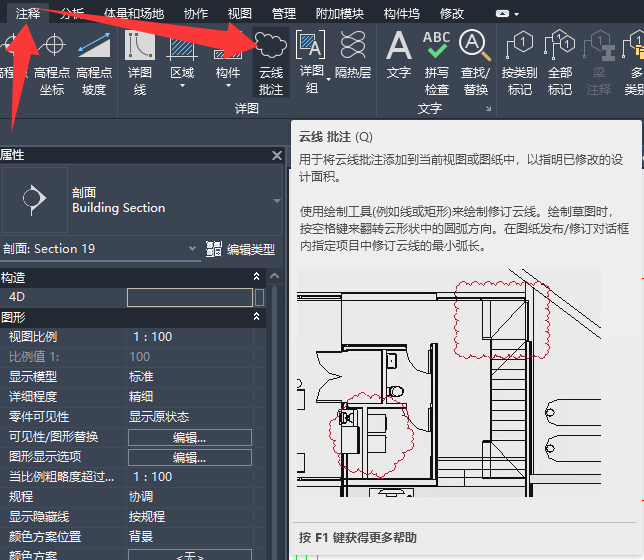Select the 隔热层 insulation tool
The height and width of the screenshot is (560, 644).
pos(353,55)
